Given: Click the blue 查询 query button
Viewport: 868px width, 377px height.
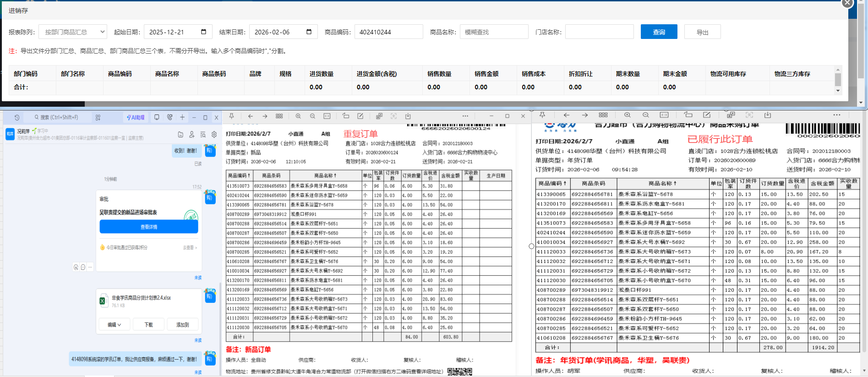Looking at the screenshot, I should (659, 32).
